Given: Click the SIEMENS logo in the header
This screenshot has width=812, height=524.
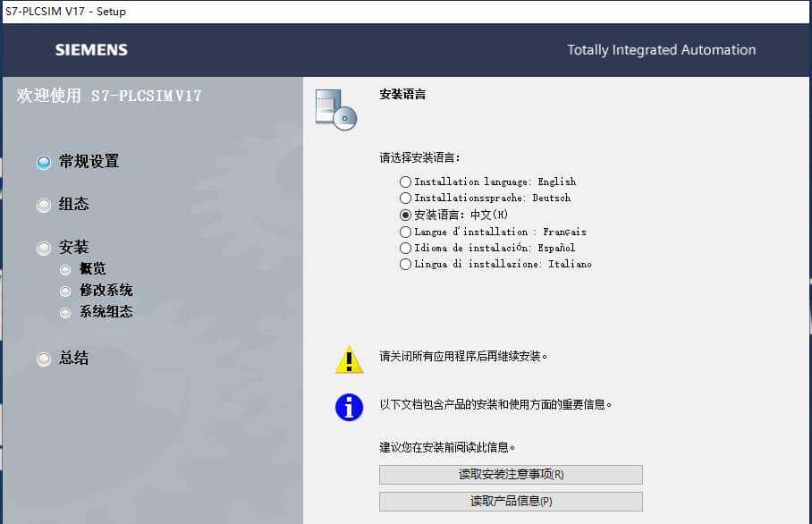Looking at the screenshot, I should [x=89, y=50].
